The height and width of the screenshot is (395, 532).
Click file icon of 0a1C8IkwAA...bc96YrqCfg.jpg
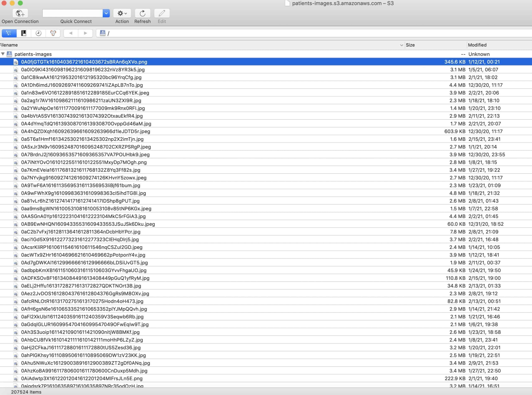pyautogui.click(x=16, y=77)
